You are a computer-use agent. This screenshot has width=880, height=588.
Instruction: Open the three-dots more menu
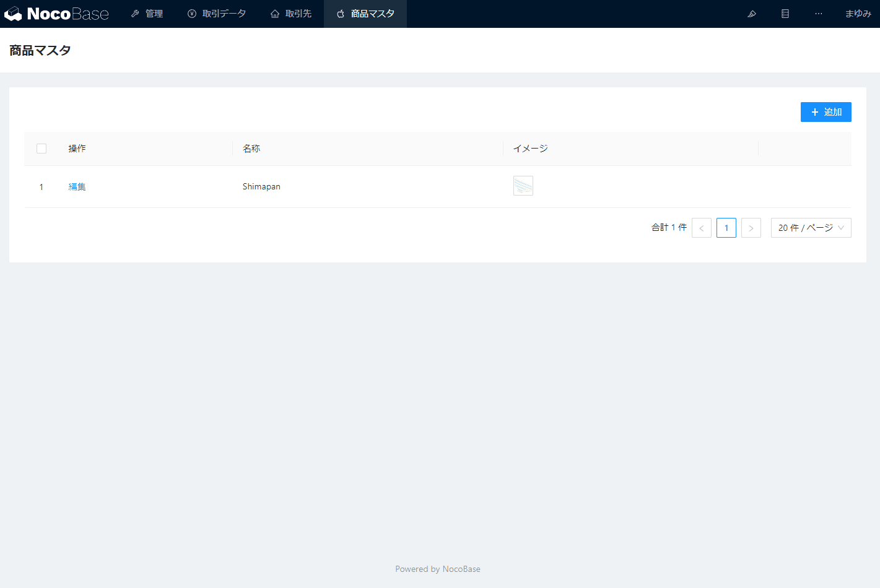click(x=819, y=14)
